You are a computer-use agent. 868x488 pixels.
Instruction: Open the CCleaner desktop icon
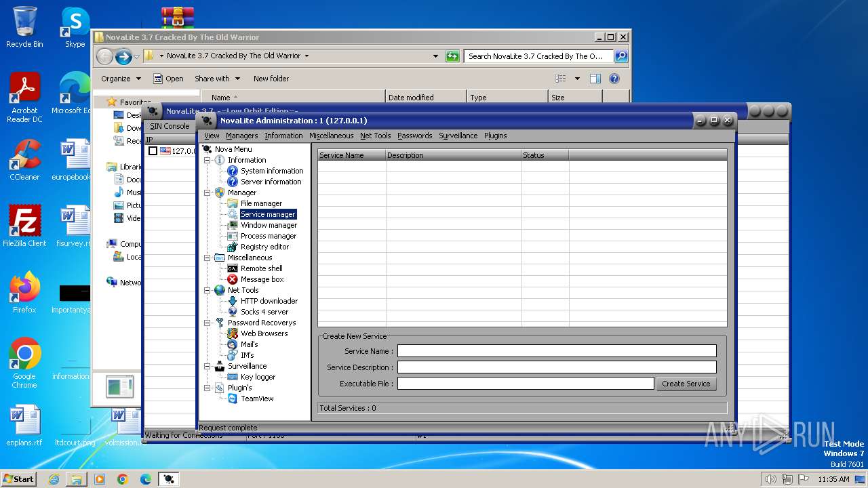[24, 160]
